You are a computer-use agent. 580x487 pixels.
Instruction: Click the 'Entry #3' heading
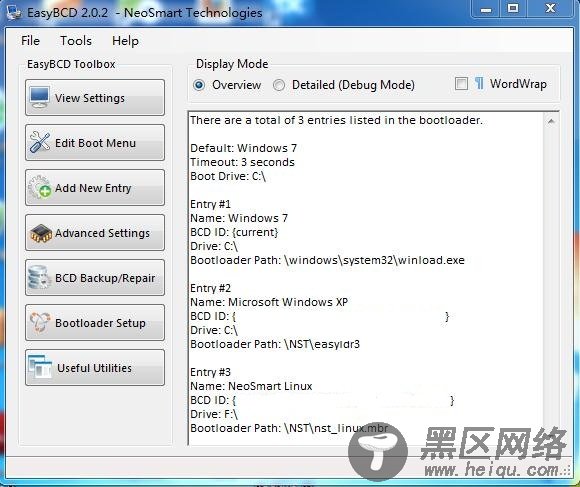210,372
